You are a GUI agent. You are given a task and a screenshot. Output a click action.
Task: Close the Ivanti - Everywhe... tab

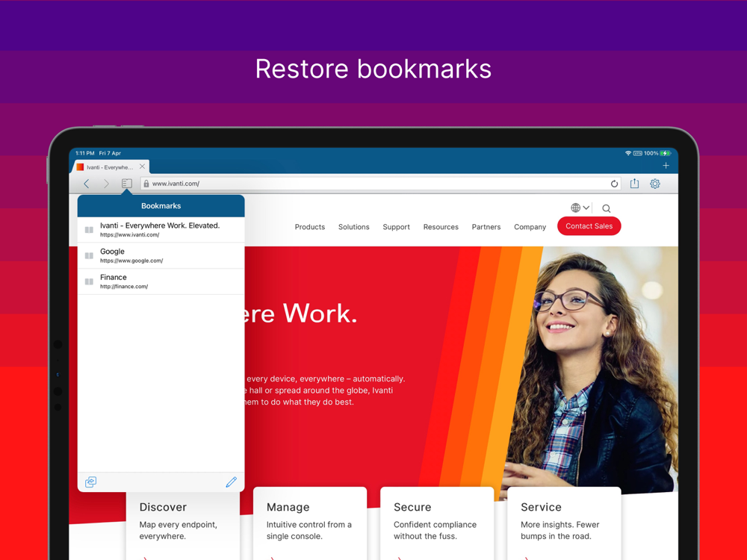pos(142,167)
